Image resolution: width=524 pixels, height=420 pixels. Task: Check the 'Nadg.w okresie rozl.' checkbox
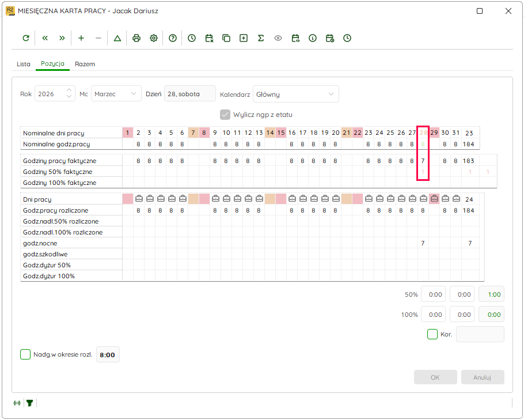[x=25, y=354]
